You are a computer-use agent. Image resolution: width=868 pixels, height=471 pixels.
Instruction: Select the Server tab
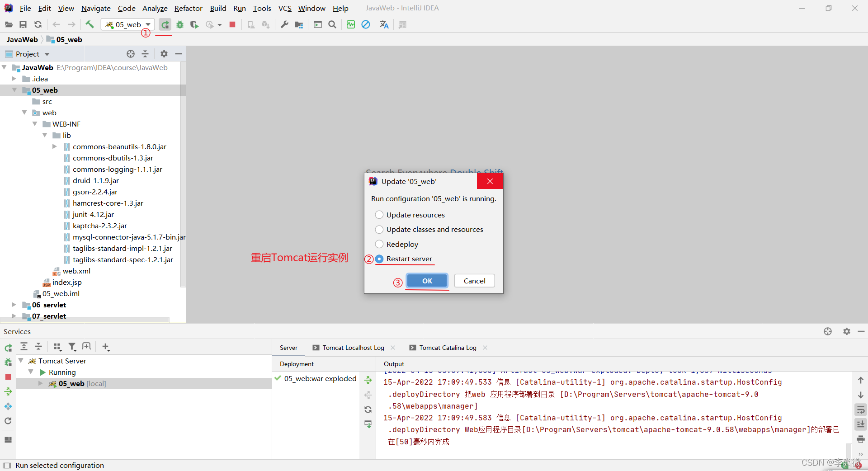[x=288, y=348]
